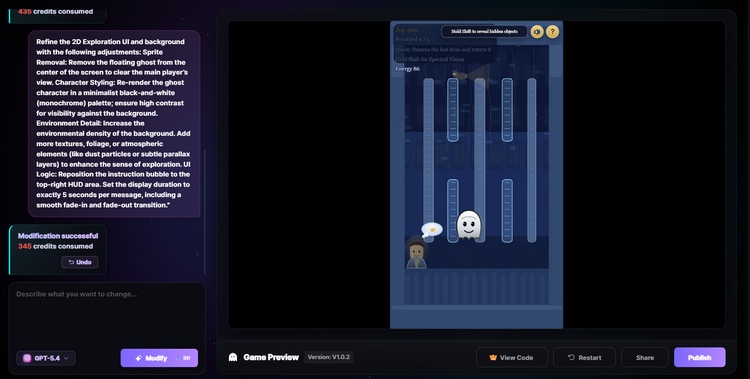Click the 'Hold Shift for Spectral Vision' text
Image resolution: width=750 pixels, height=379 pixels.
click(x=430, y=59)
